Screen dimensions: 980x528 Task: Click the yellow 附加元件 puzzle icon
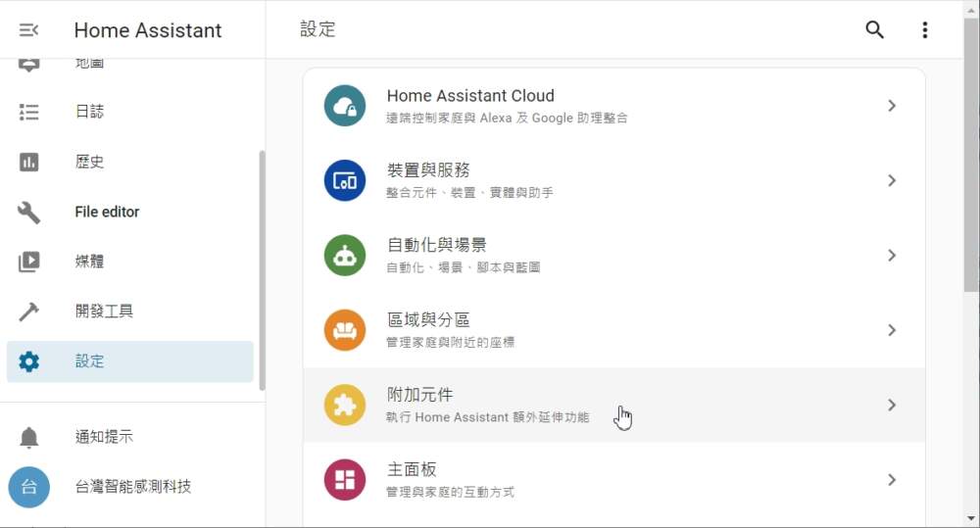pos(345,405)
